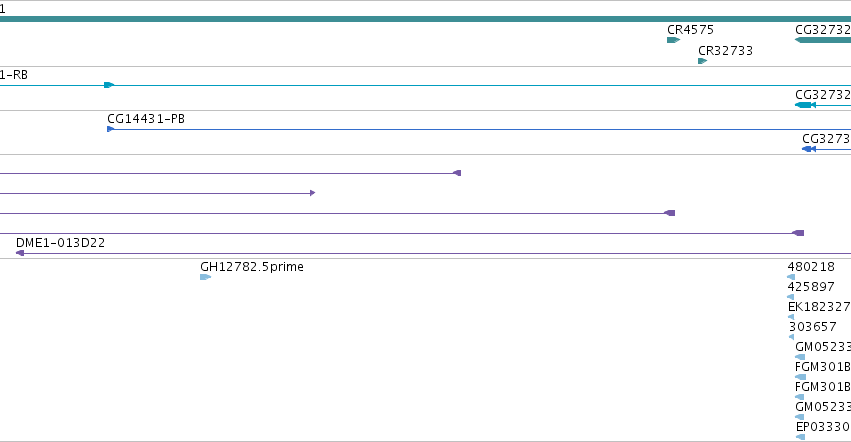
Task: Click the DME1-013D22 label
Action: (x=61, y=243)
